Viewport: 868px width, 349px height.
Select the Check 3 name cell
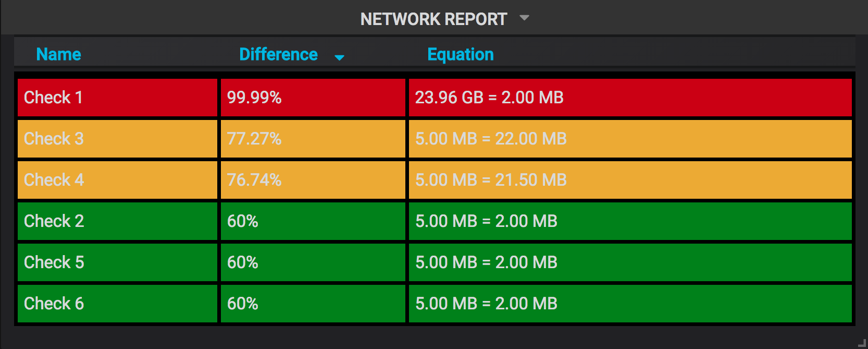[x=117, y=139]
